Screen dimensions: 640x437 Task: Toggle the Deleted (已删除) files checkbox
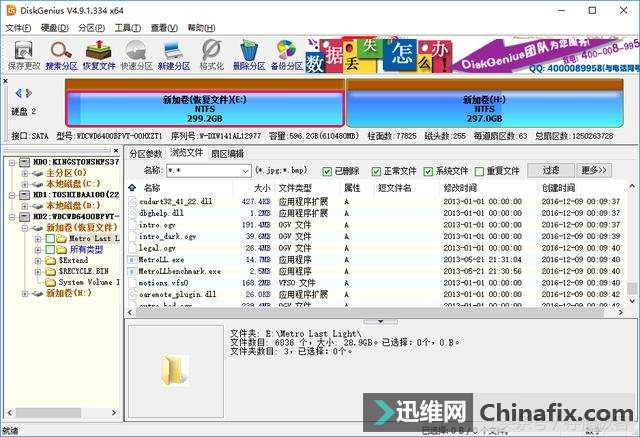pyautogui.click(x=327, y=171)
